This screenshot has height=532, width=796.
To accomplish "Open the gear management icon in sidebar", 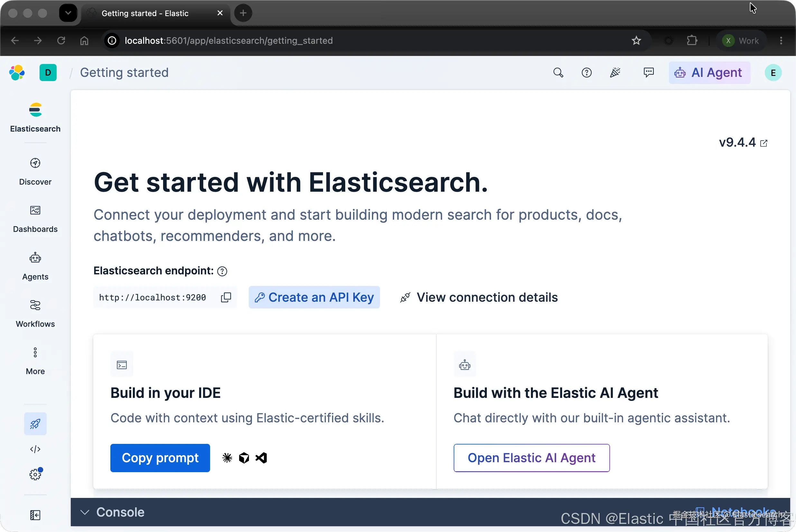I will pyautogui.click(x=35, y=474).
